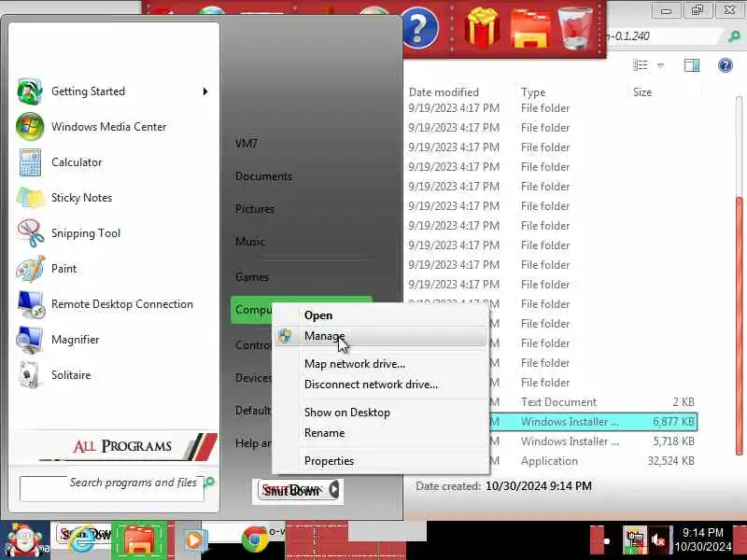Image resolution: width=747 pixels, height=560 pixels.
Task: Select Disconnect network drive...
Action: 371,385
